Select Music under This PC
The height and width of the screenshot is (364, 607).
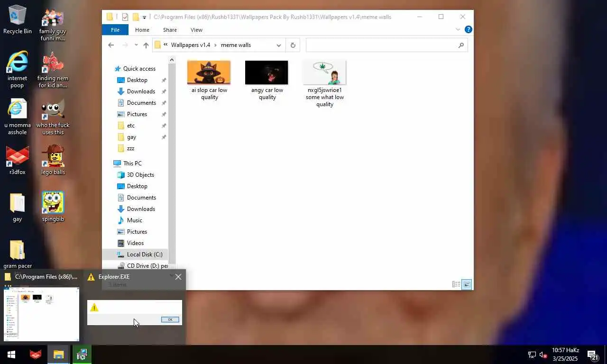(134, 220)
